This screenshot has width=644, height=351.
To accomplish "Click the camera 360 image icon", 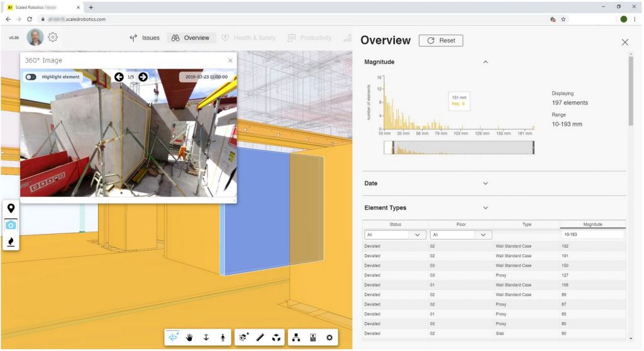I will (11, 225).
